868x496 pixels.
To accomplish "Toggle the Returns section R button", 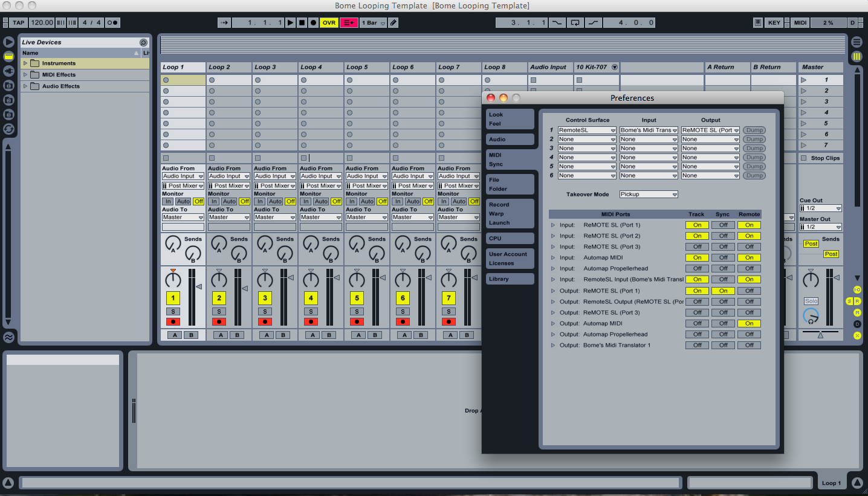I will click(857, 301).
